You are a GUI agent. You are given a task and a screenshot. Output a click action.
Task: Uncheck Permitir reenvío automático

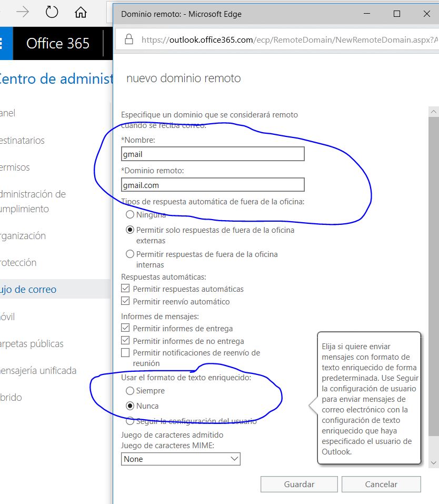(x=125, y=302)
